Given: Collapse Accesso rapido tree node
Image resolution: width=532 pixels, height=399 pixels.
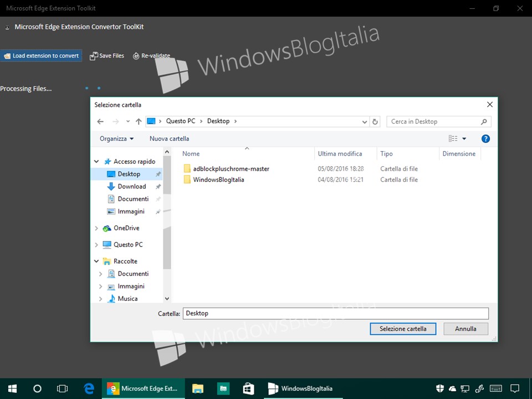Looking at the screenshot, I should (x=96, y=161).
